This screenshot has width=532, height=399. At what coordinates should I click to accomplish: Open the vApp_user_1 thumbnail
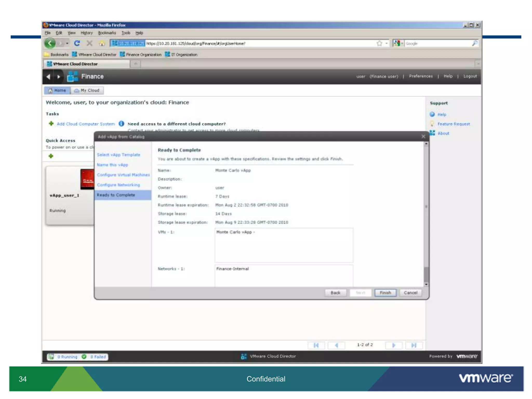click(x=87, y=179)
